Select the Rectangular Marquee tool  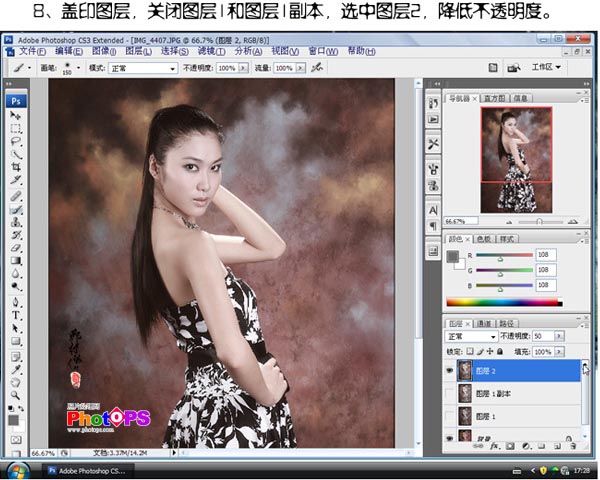[17, 129]
